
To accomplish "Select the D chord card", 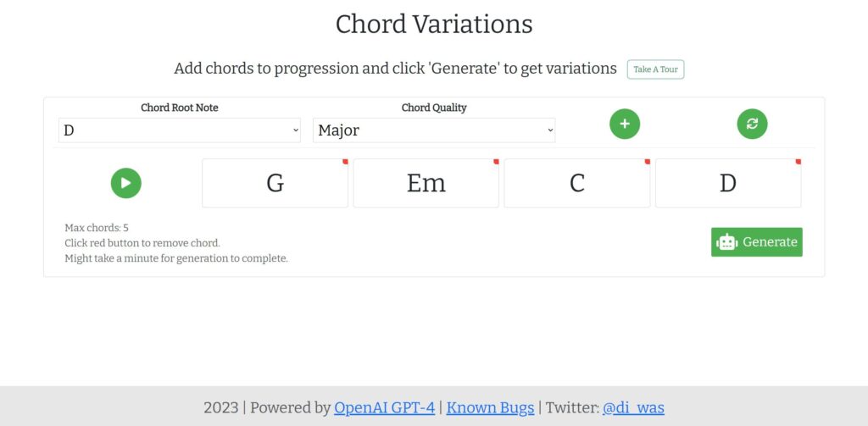I will point(727,183).
